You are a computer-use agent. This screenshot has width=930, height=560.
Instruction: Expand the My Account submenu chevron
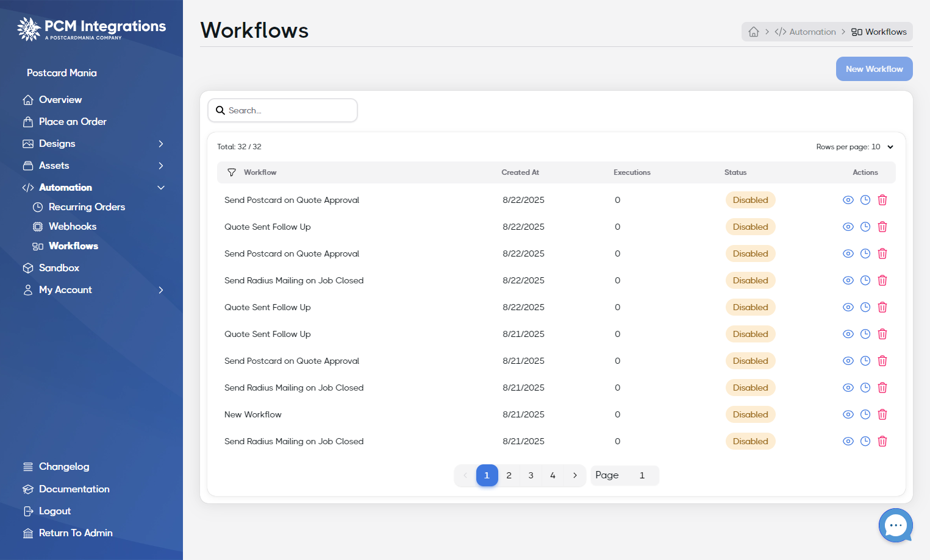click(x=161, y=290)
